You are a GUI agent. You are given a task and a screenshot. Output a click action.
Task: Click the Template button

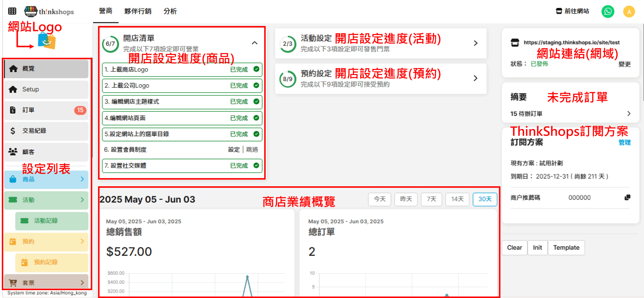pyautogui.click(x=566, y=247)
